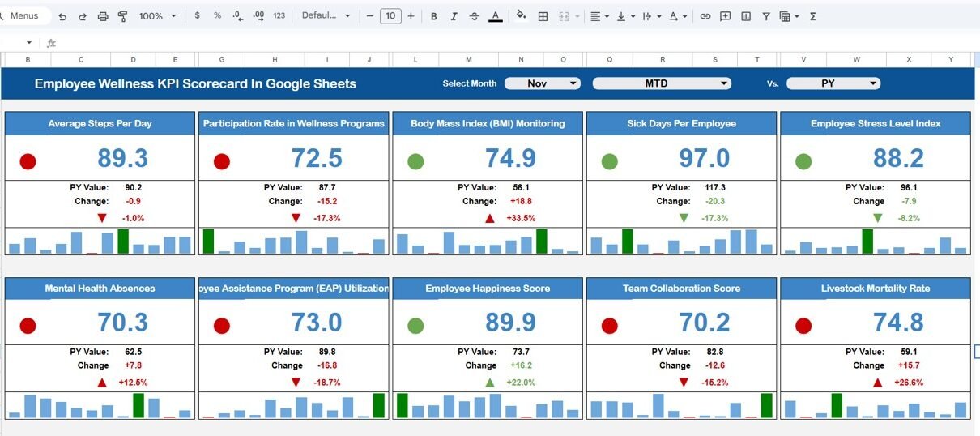Select the Paint format roller icon
This screenshot has height=436, width=980.
(123, 16)
